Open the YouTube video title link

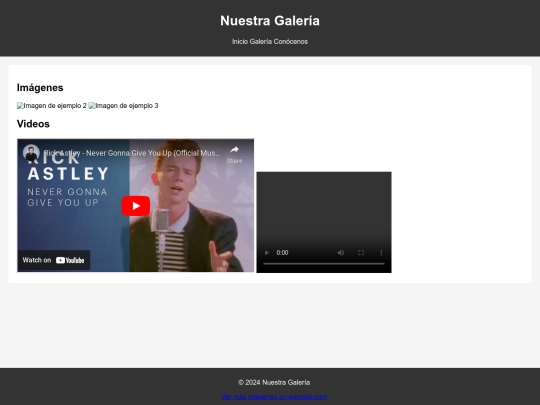[x=132, y=153]
